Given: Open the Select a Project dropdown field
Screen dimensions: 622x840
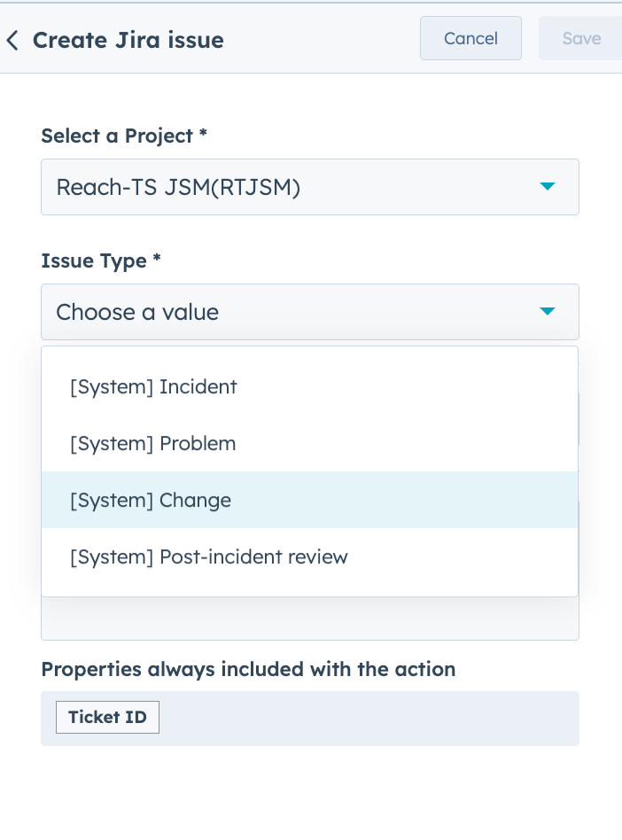Looking at the screenshot, I should point(309,187).
